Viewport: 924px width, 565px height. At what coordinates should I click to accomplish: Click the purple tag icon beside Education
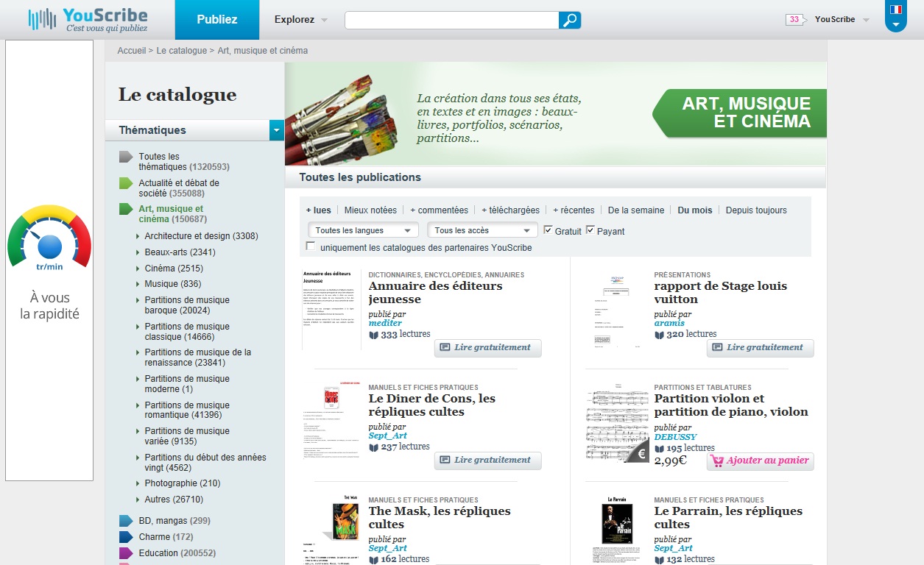(x=126, y=553)
